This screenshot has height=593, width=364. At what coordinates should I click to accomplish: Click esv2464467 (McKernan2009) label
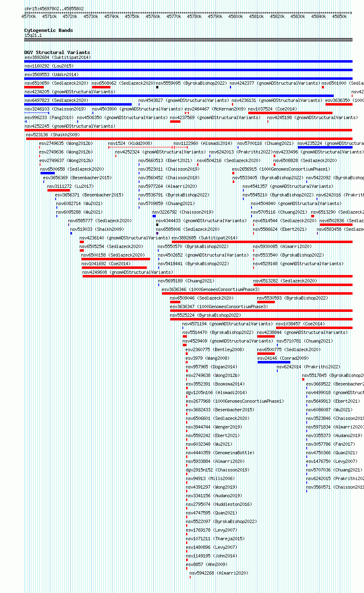tap(216, 109)
